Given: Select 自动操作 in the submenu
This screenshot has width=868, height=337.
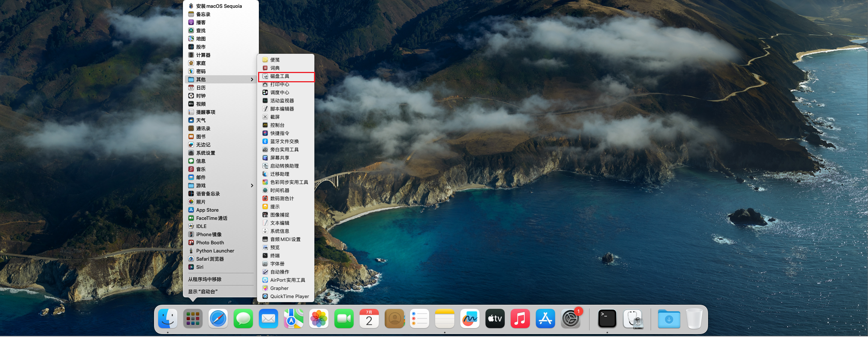Looking at the screenshot, I should 286,272.
